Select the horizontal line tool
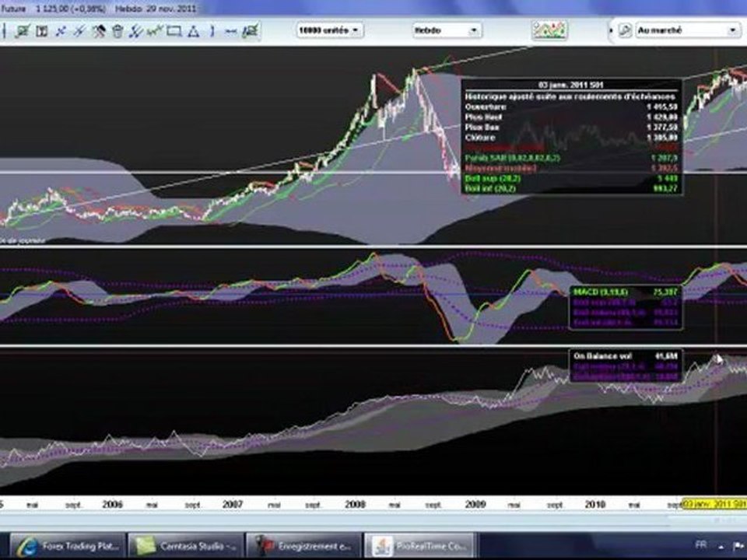 click(x=231, y=32)
